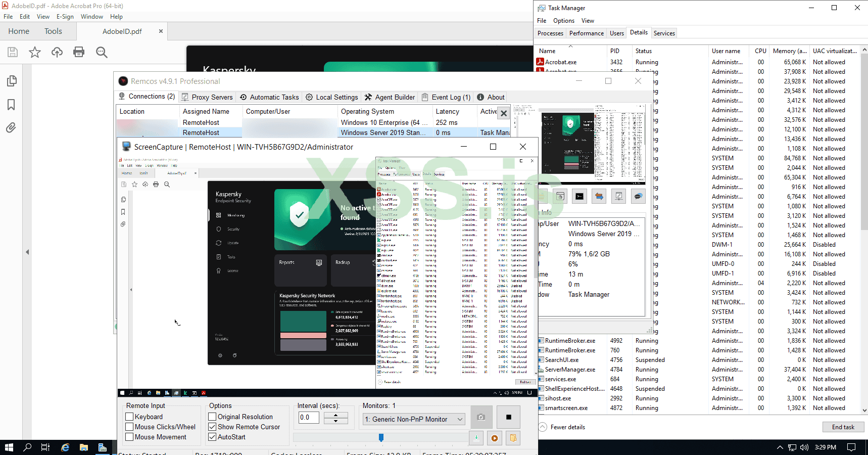
Task: Launch Internet Explorer from the taskbar
Action: coord(65,447)
